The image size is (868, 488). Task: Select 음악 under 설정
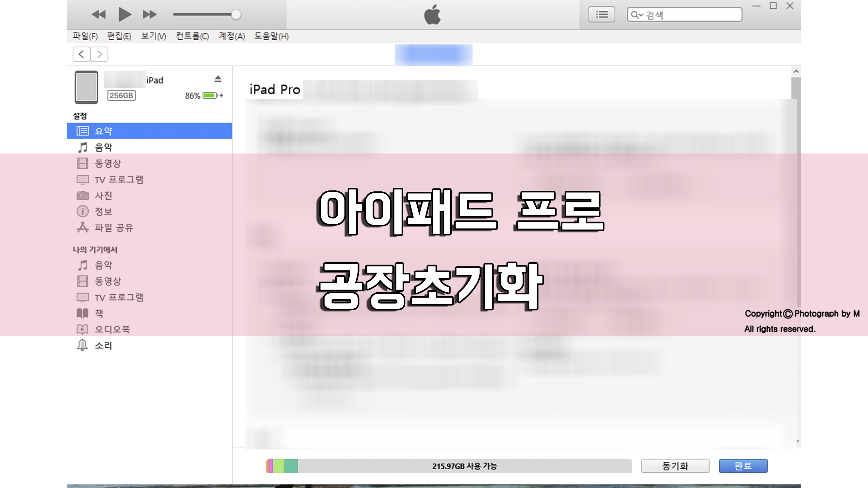(104, 147)
